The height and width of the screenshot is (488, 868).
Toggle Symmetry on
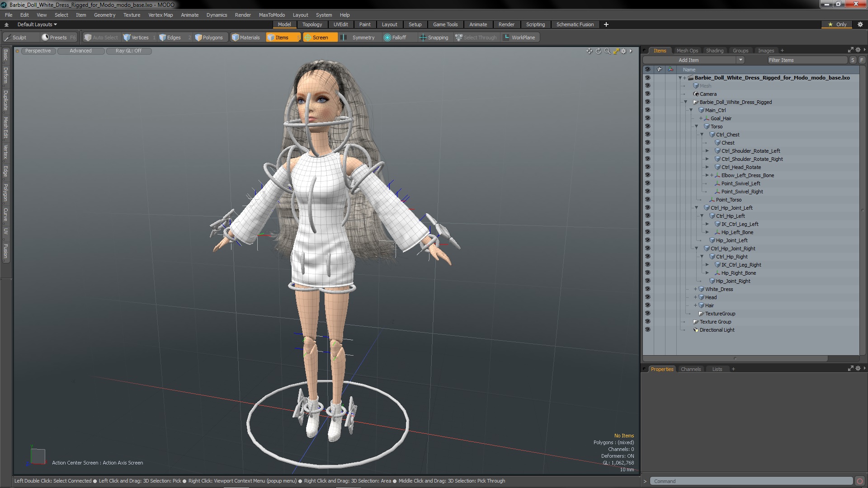[x=359, y=38]
